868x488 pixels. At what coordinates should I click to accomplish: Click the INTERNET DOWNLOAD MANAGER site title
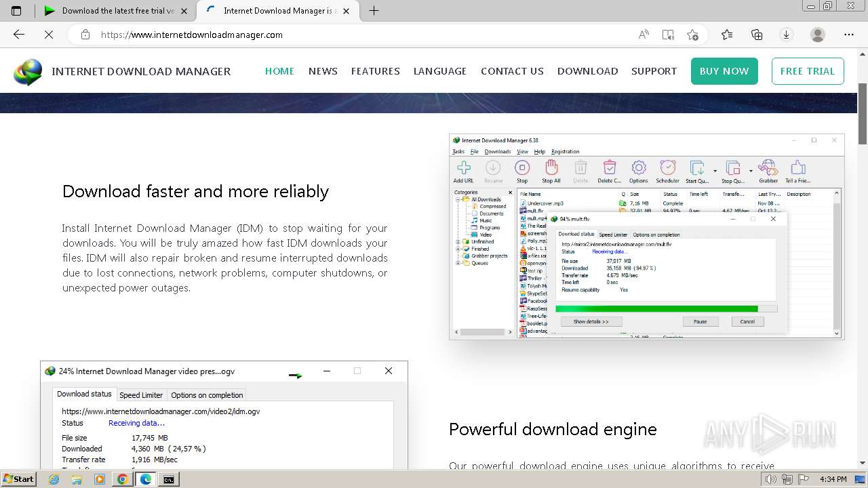[141, 71]
